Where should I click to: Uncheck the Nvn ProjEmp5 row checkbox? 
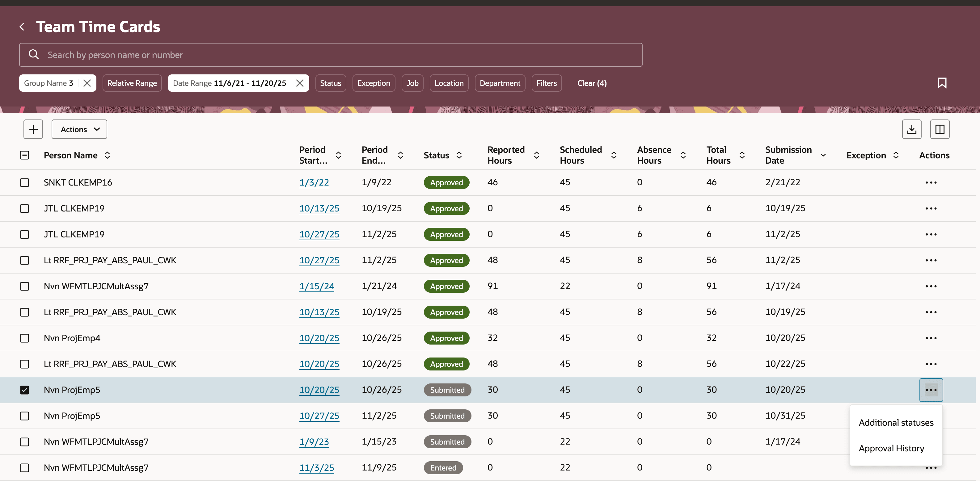(24, 390)
